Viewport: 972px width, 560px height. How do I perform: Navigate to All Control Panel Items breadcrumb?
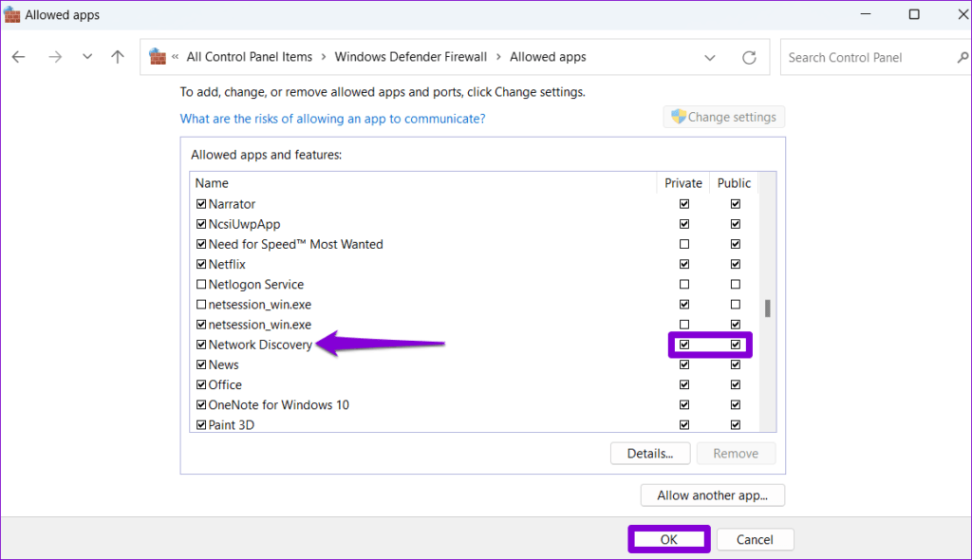coord(249,57)
